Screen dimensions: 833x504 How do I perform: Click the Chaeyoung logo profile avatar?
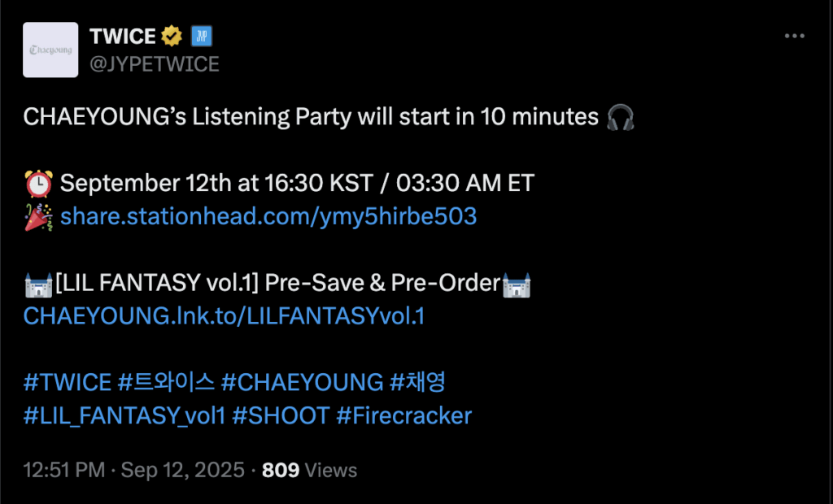pyautogui.click(x=50, y=50)
